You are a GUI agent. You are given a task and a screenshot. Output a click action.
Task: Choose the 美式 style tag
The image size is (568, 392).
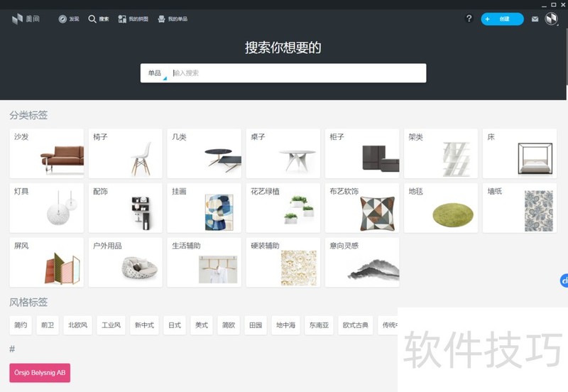[202, 325]
